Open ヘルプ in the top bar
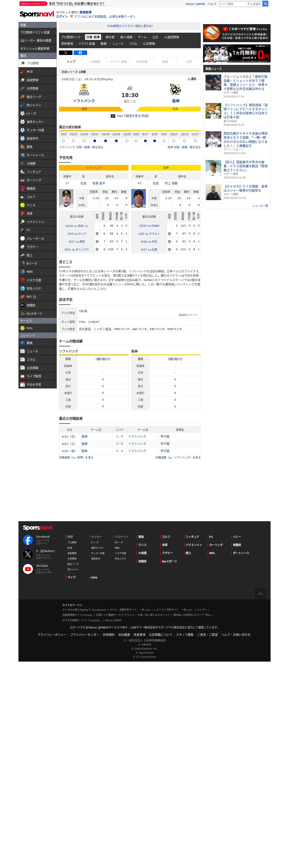The width and height of the screenshot is (289, 868). 212,4
